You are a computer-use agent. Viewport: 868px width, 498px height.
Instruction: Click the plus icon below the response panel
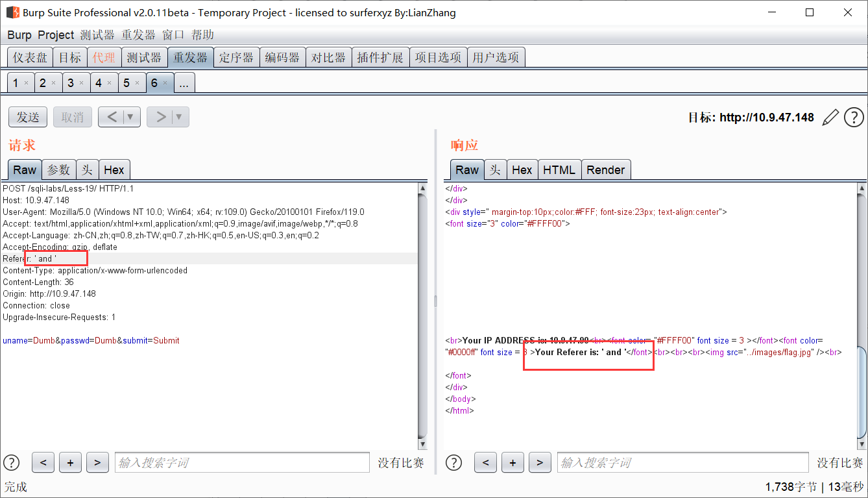(512, 462)
